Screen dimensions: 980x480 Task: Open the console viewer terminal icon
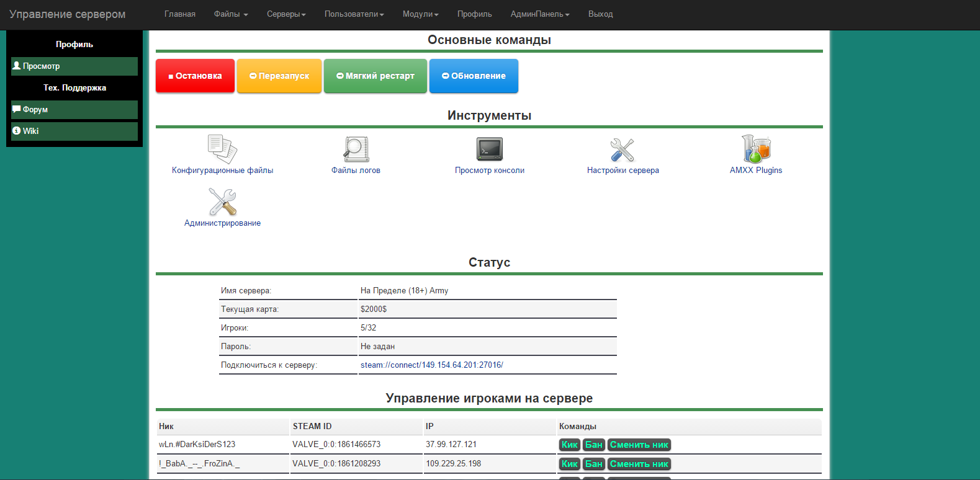(489, 149)
